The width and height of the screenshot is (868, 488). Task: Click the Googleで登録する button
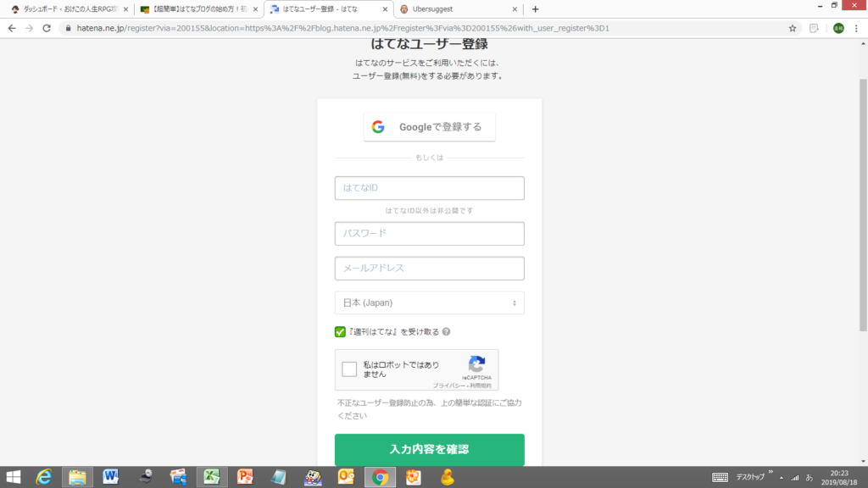pyautogui.click(x=430, y=127)
